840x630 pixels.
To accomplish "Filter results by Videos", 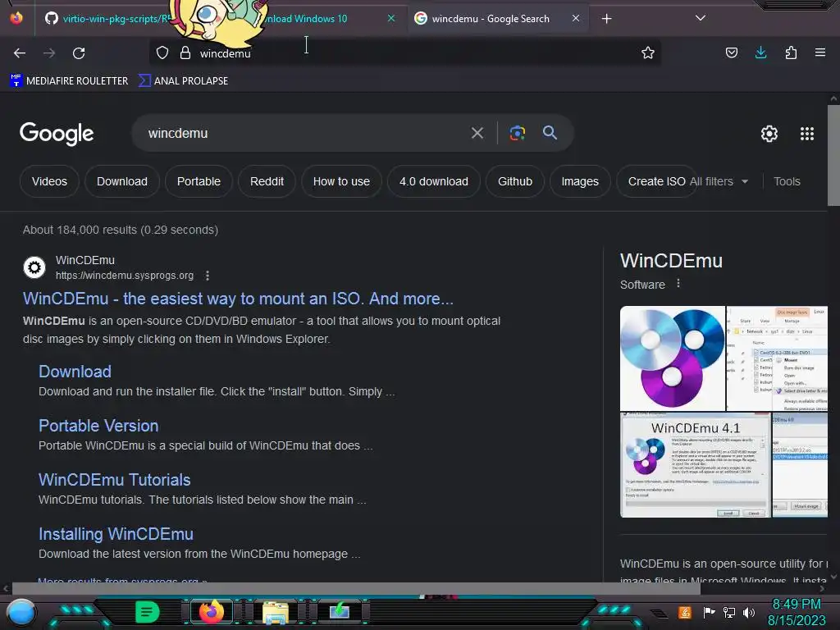I will pos(49,181).
